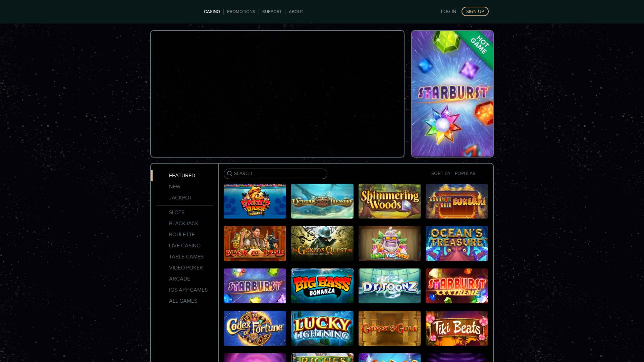
Task: Switch to the NEW games tab
Action: (175, 186)
